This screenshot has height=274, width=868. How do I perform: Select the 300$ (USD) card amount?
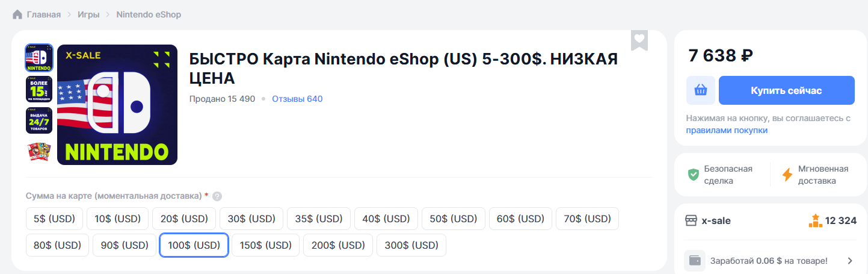tap(411, 245)
